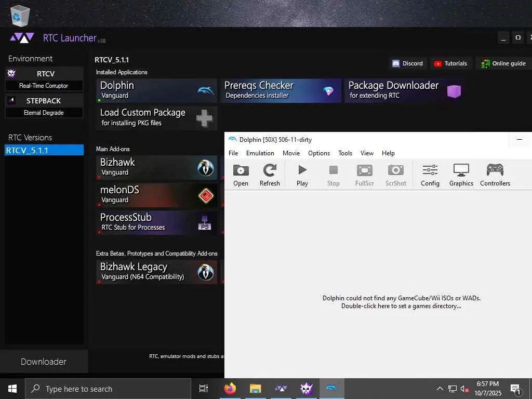Open the Controllers settings icon
This screenshot has height=399, width=532.
coord(495,175)
